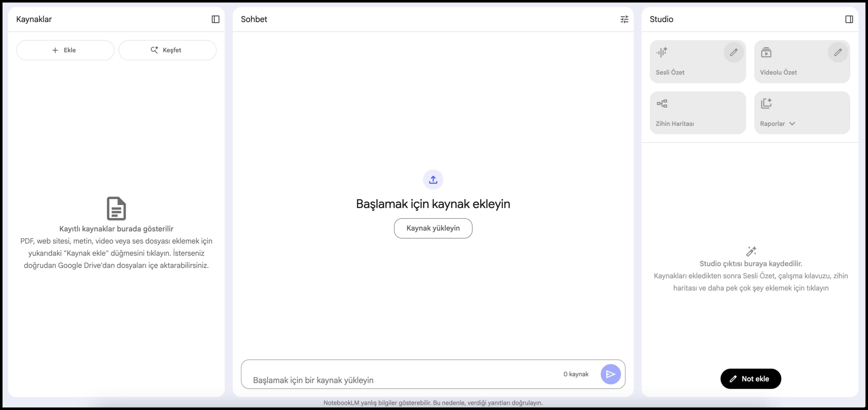The height and width of the screenshot is (410, 868).
Task: Click the Ekle add source button
Action: [x=65, y=50]
